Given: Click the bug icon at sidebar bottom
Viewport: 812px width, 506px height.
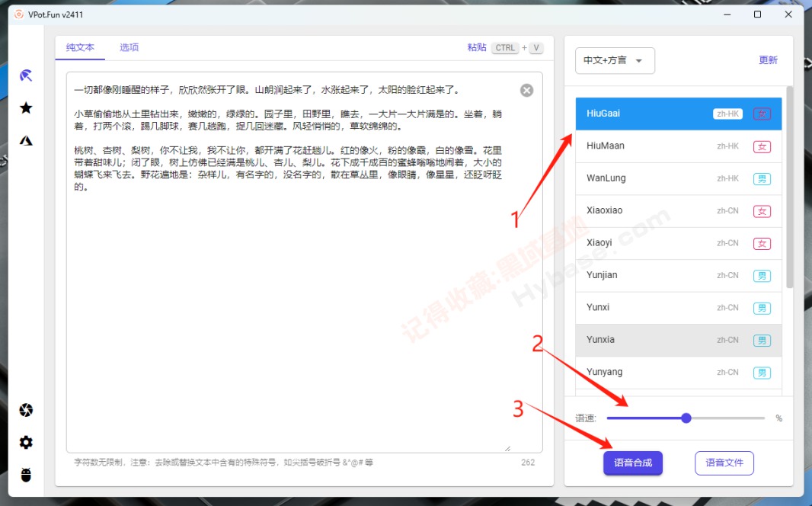Looking at the screenshot, I should pos(26,475).
